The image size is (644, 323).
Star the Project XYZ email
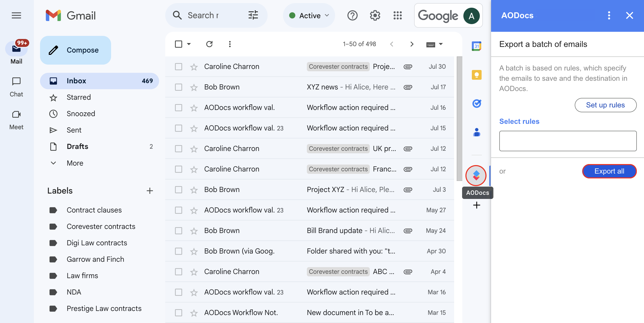tap(194, 190)
